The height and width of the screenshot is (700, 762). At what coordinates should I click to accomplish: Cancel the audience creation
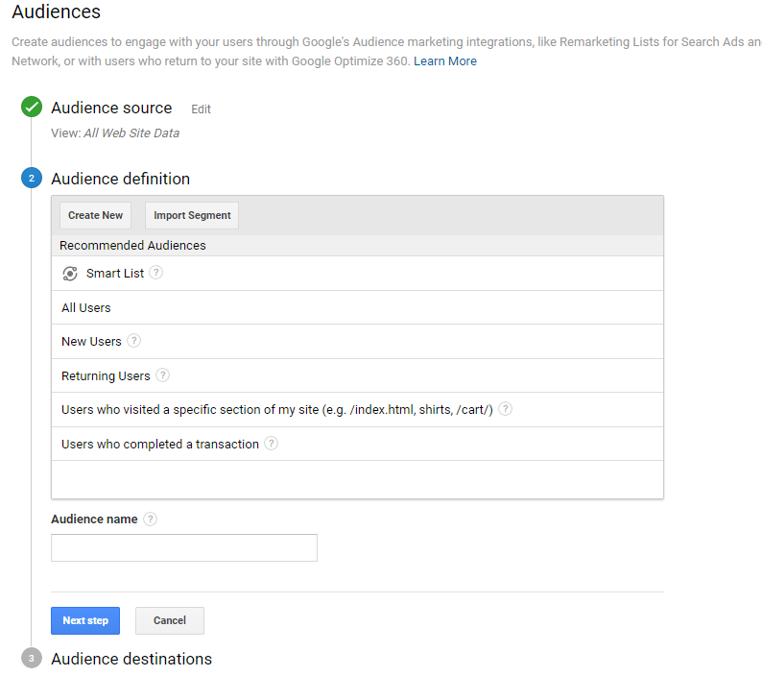point(170,620)
